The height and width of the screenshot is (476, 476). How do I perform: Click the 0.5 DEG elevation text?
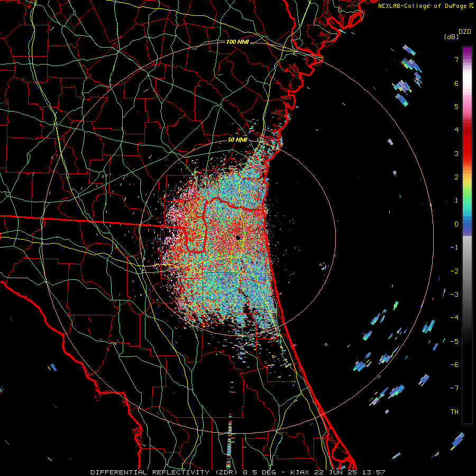coord(259,472)
